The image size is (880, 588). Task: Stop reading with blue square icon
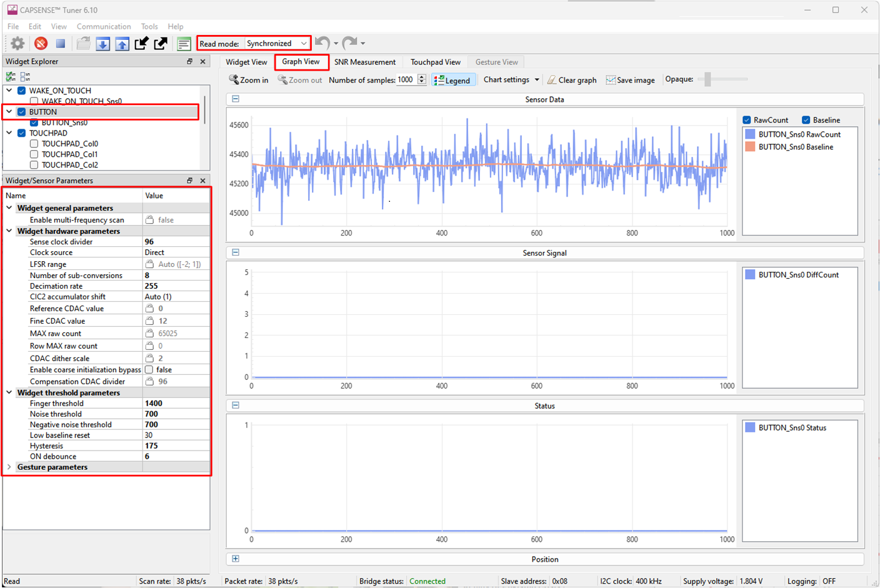61,43
